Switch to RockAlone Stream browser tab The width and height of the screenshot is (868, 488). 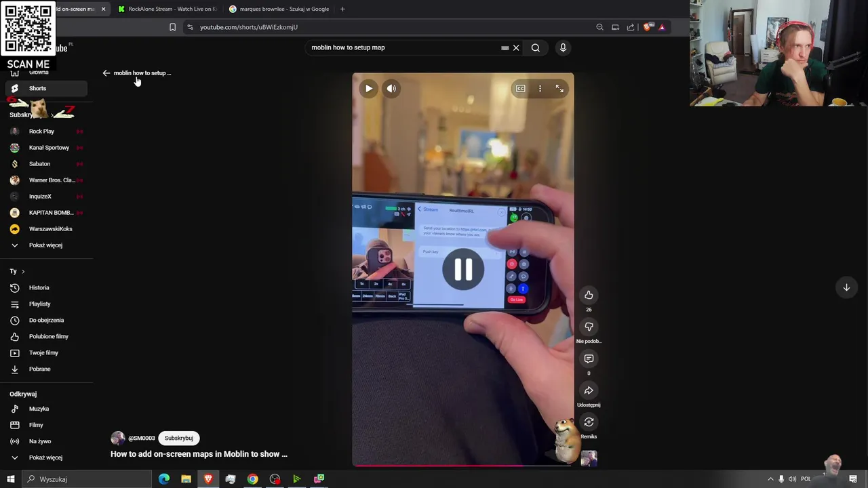(x=167, y=9)
